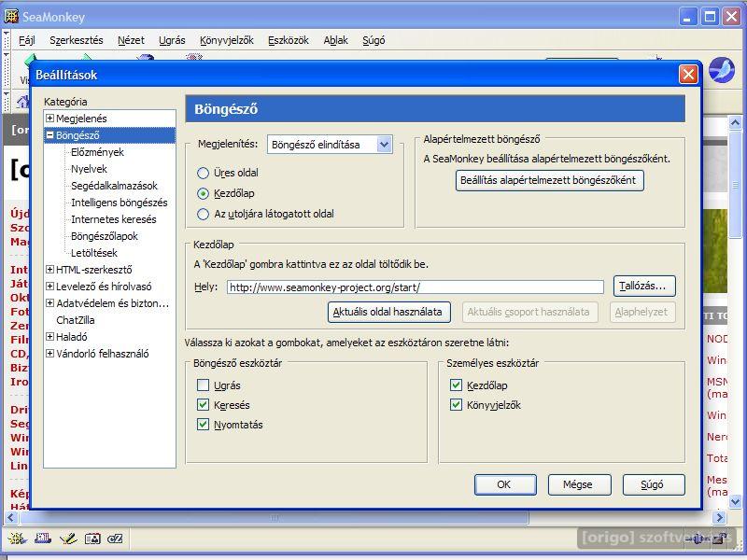Viewport: 747px width, 560px height.
Task: Expand Vándorló felhasználó category
Action: click(49, 354)
